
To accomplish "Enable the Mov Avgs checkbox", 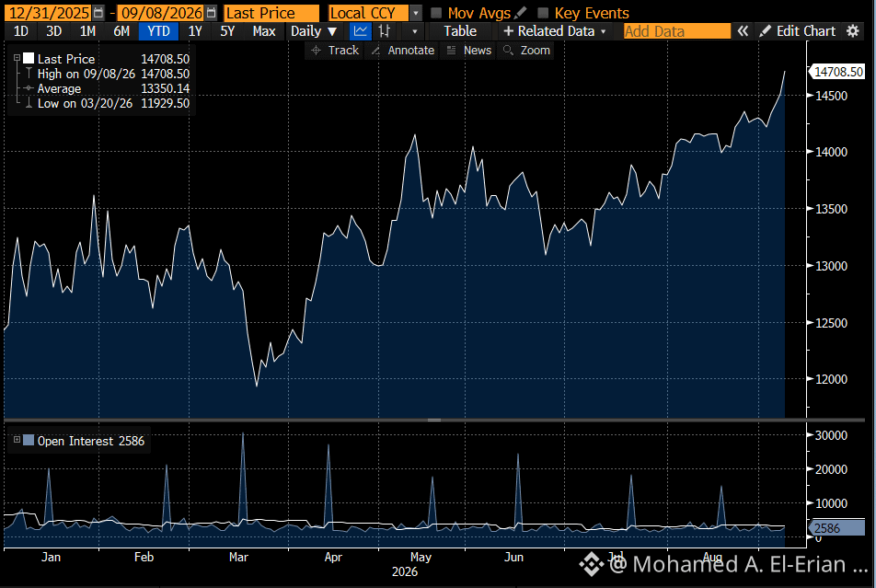I will pos(436,12).
